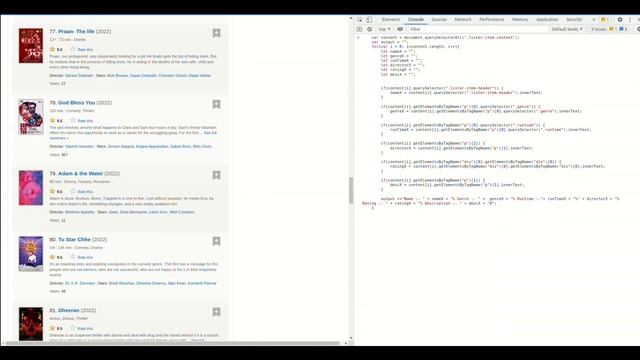
Task: Click the page horizontal scrollbar at the bottom
Action: coord(173,343)
